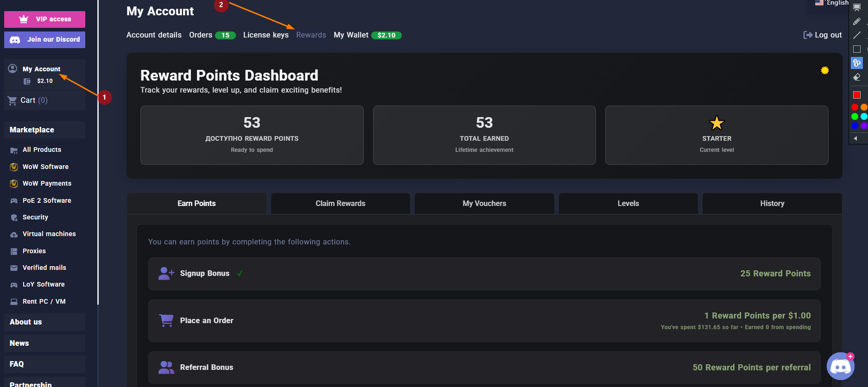
Task: Toggle light mode with the sun icon
Action: point(825,70)
